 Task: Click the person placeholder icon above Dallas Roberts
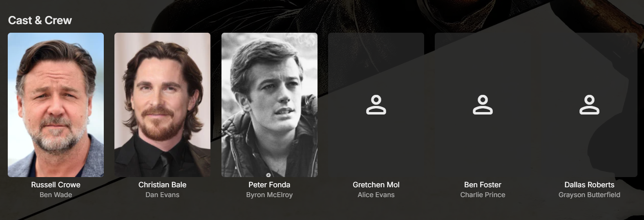click(589, 105)
